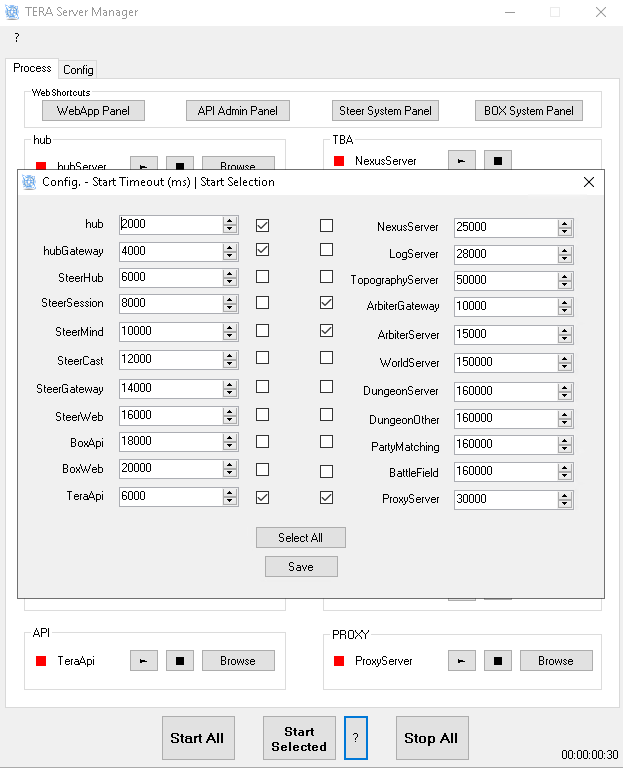Toggle the ProxyServer start selection checkbox
The height and width of the screenshot is (769, 623).
326,498
